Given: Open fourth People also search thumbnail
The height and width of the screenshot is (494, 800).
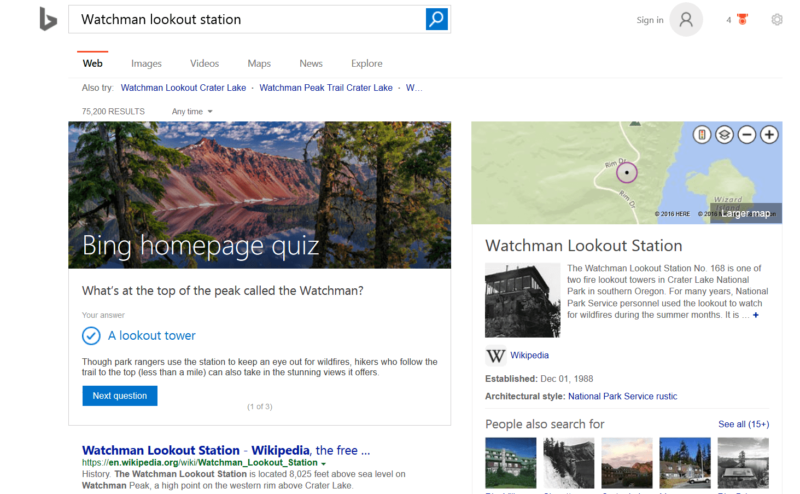Looking at the screenshot, I should point(685,463).
